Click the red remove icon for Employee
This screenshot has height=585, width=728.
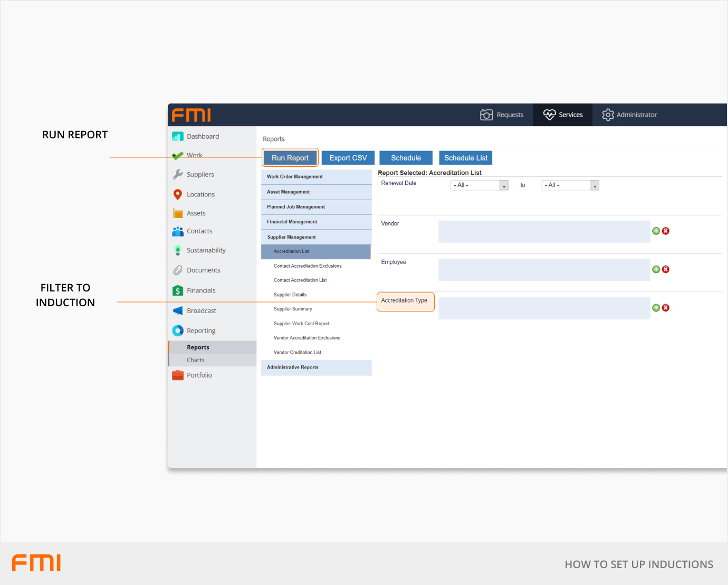[666, 269]
